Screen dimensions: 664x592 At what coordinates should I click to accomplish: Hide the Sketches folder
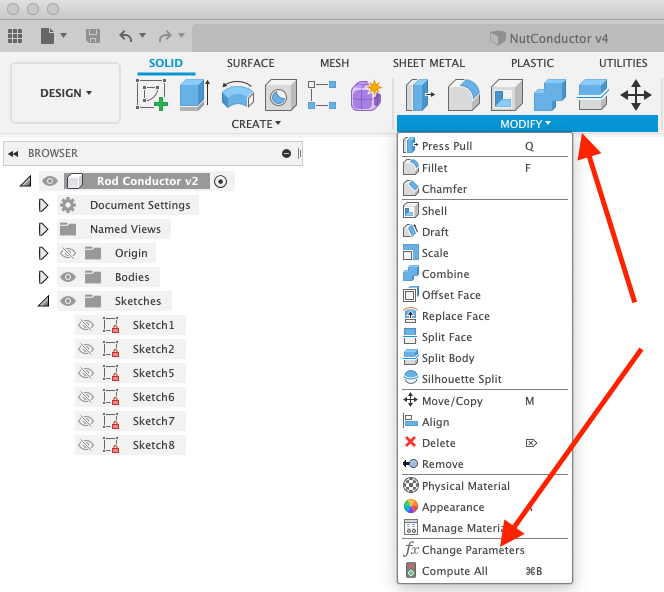pos(68,301)
